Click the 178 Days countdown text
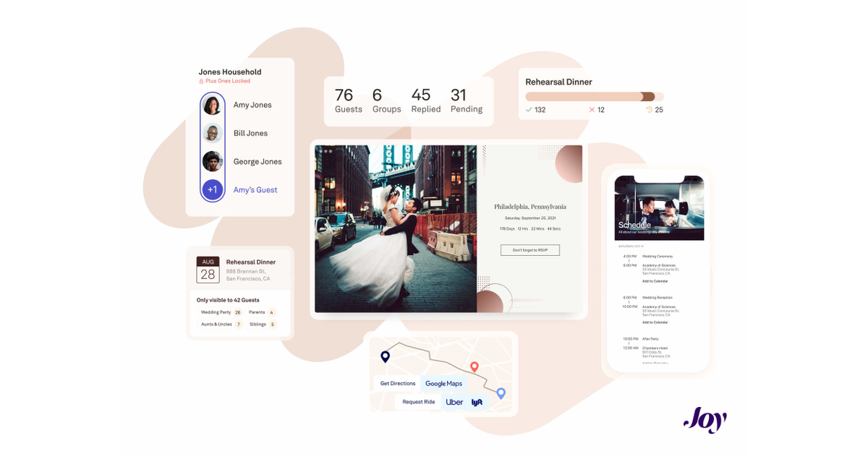The image size is (868, 454). 507,228
